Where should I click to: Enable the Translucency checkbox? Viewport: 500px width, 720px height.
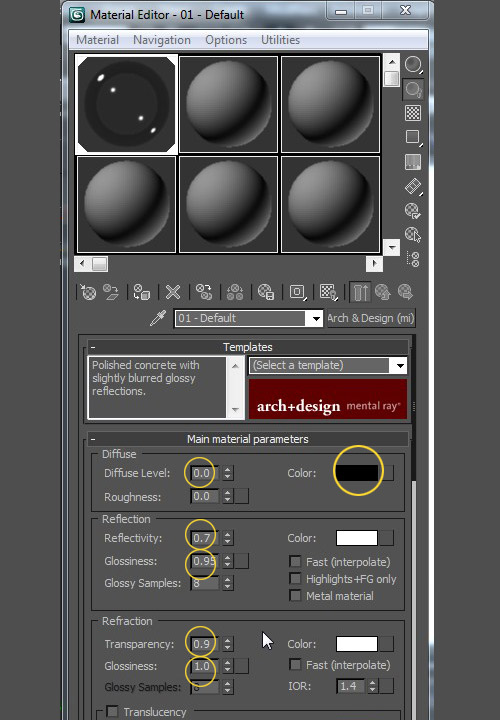(112, 711)
